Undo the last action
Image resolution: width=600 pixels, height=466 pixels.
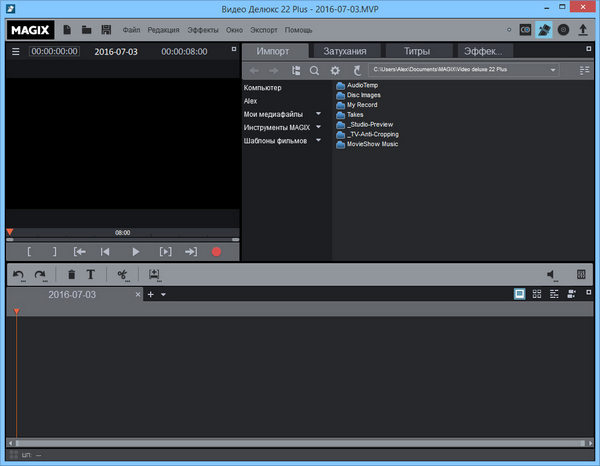[x=18, y=274]
